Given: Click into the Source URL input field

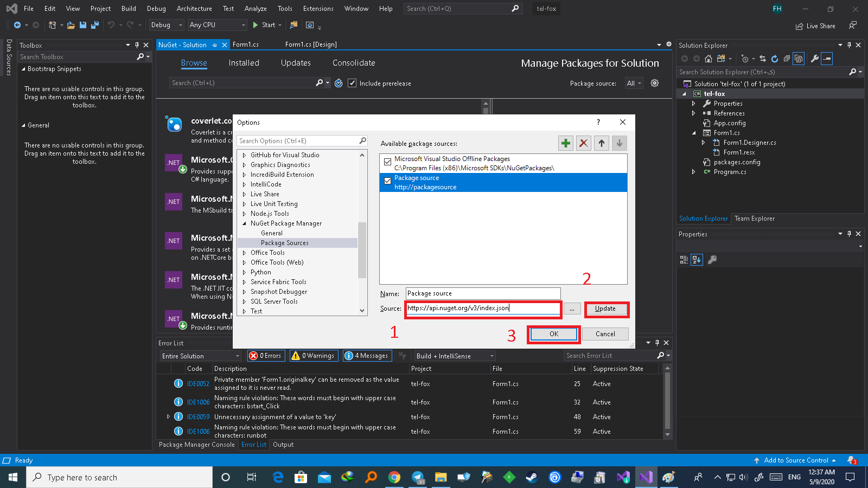Looking at the screenshot, I should (483, 308).
